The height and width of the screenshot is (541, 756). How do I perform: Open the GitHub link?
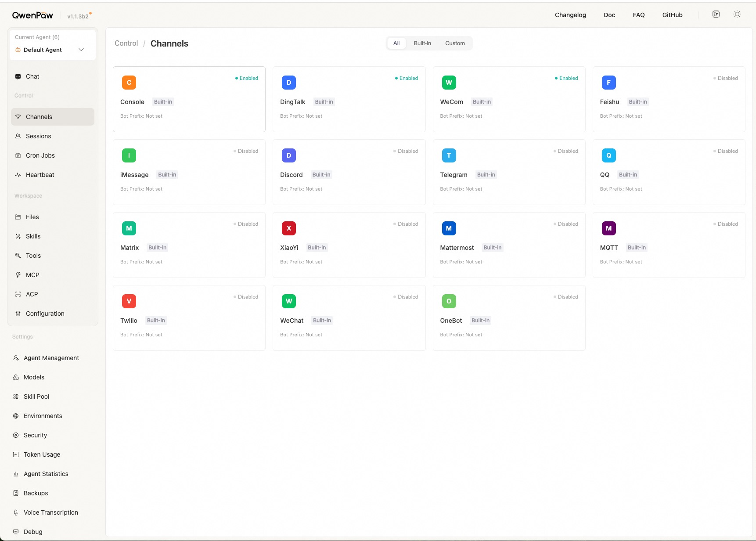(x=672, y=15)
